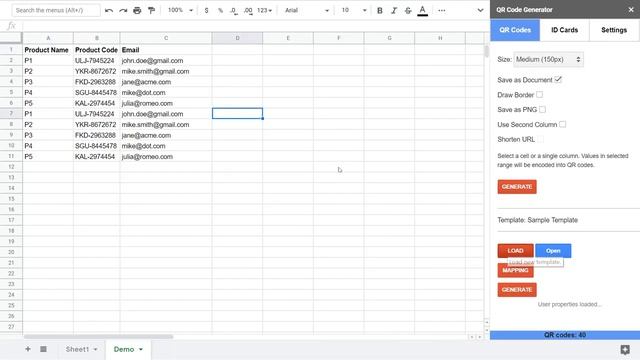Close the QR Code Generator sidebar
Viewport: 640px width, 360px height.
(x=631, y=9)
